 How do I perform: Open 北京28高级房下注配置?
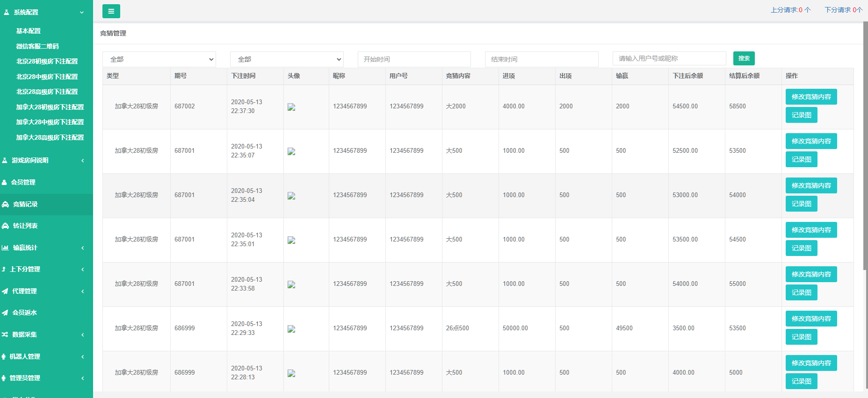tap(47, 92)
